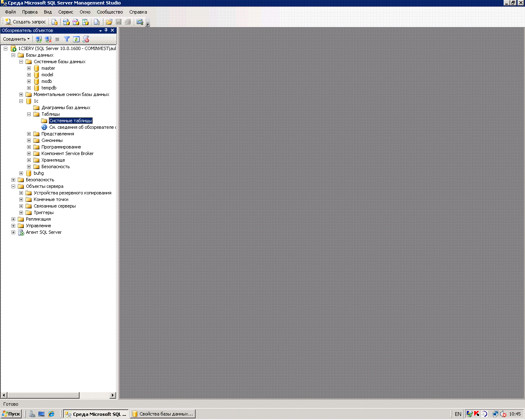525x420 pixels.
Task: Select the Управление node
Action: [38, 226]
